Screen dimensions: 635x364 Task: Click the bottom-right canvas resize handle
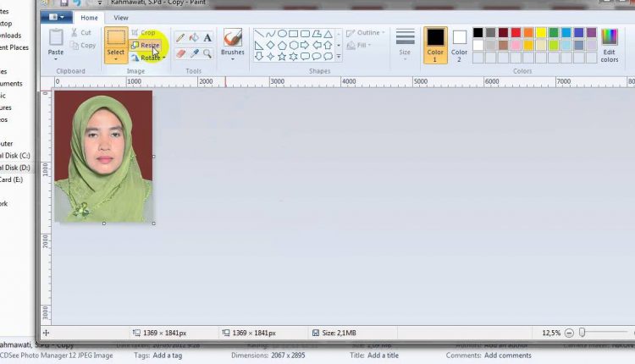pos(154,223)
